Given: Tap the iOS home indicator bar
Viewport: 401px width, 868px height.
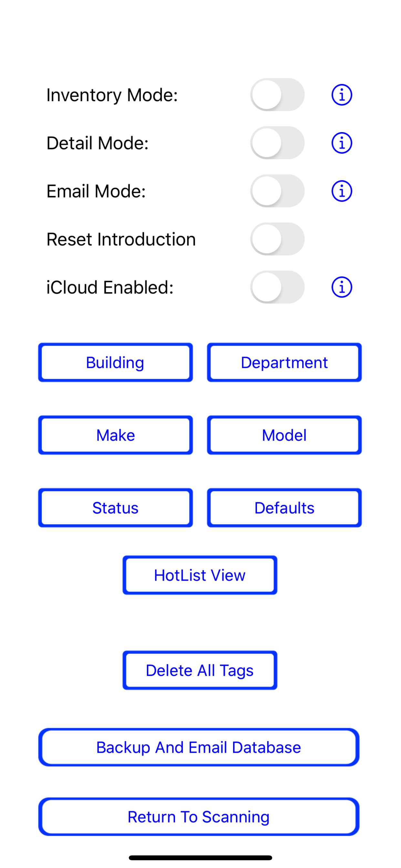Looking at the screenshot, I should 200,858.
